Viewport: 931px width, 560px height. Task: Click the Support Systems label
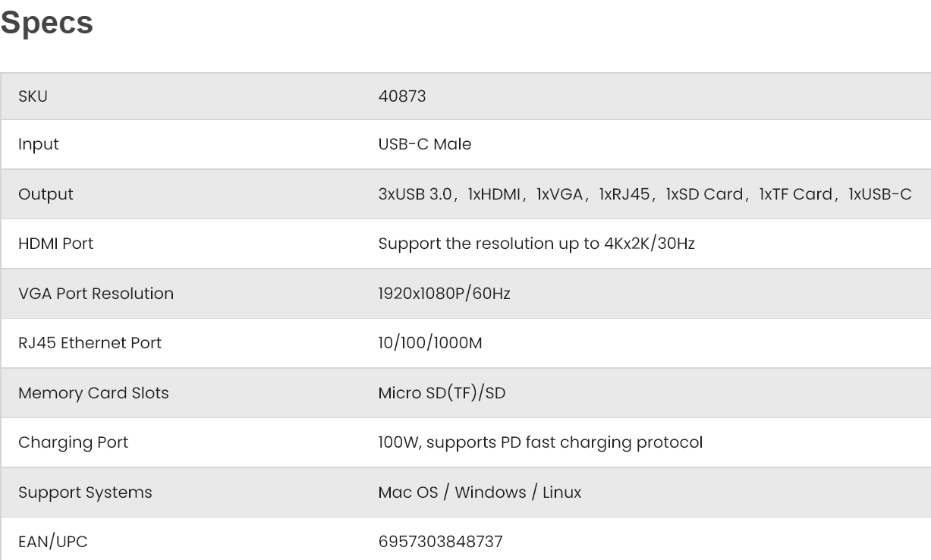coord(85,492)
